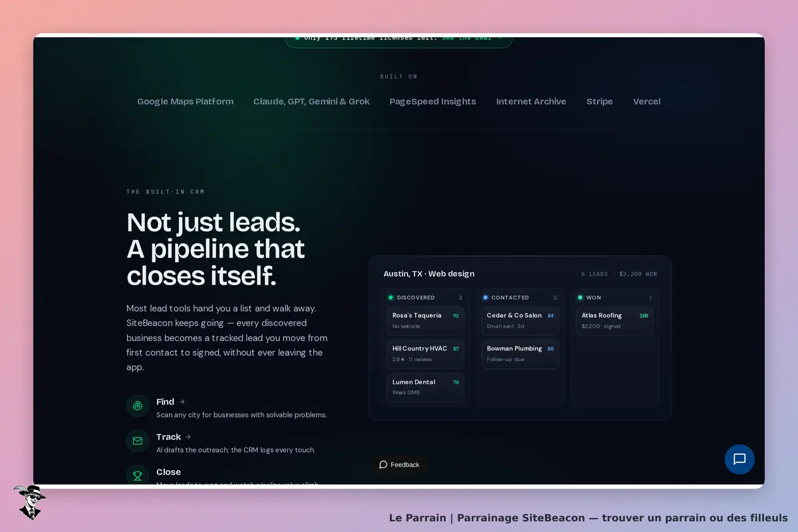Screen dimensions: 798x532
Task: Select the Lumen Dental lead card
Action: pos(426,388)
